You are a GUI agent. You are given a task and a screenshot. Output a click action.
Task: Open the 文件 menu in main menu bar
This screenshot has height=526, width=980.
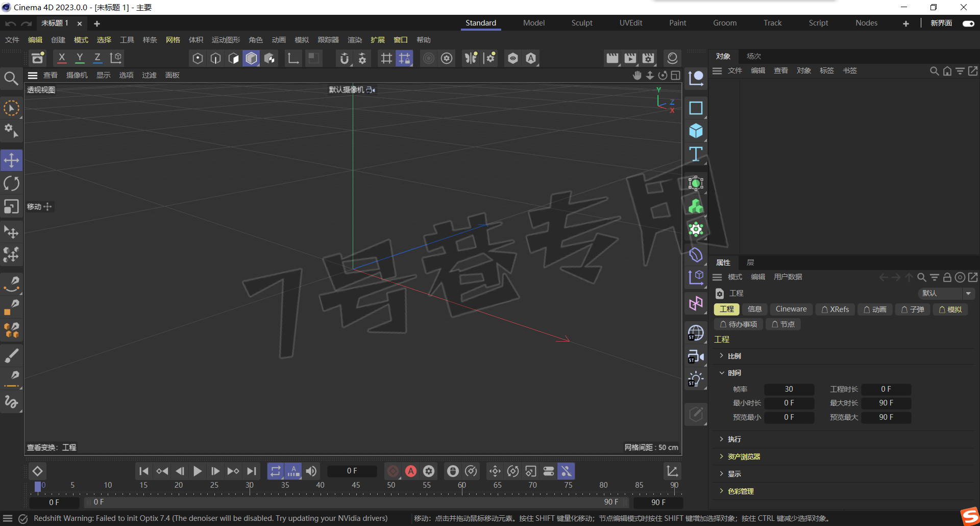tap(12, 40)
